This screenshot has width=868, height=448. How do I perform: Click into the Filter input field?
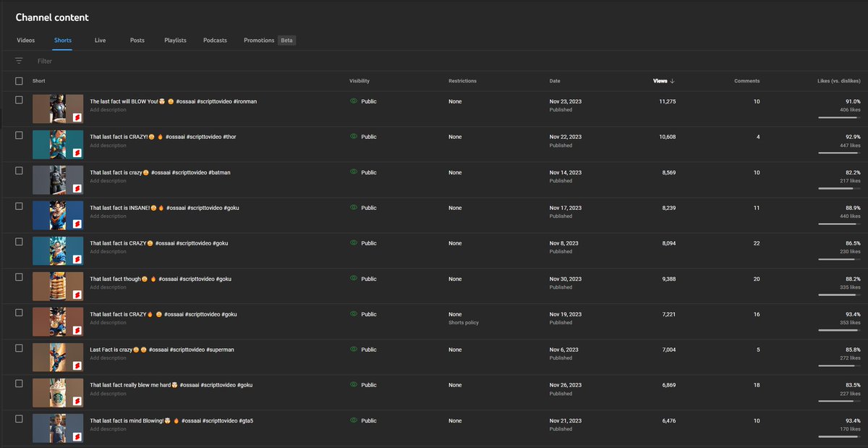tap(448, 61)
